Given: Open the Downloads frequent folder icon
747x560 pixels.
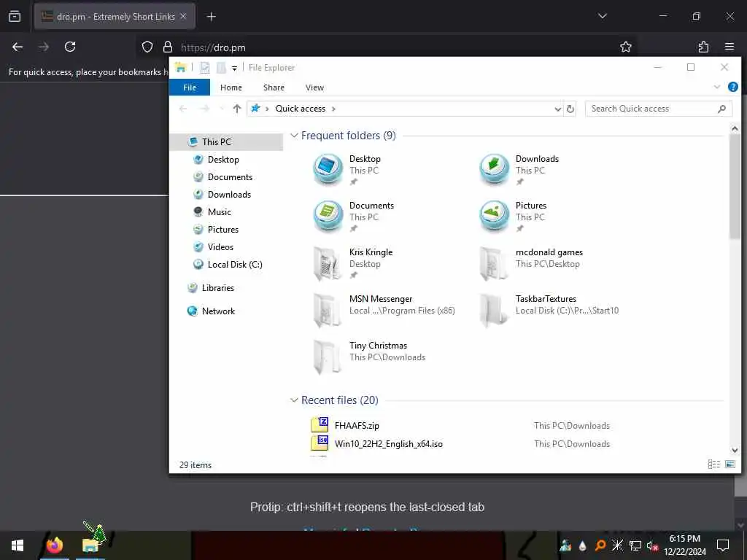Looking at the screenshot, I should click(x=494, y=168).
